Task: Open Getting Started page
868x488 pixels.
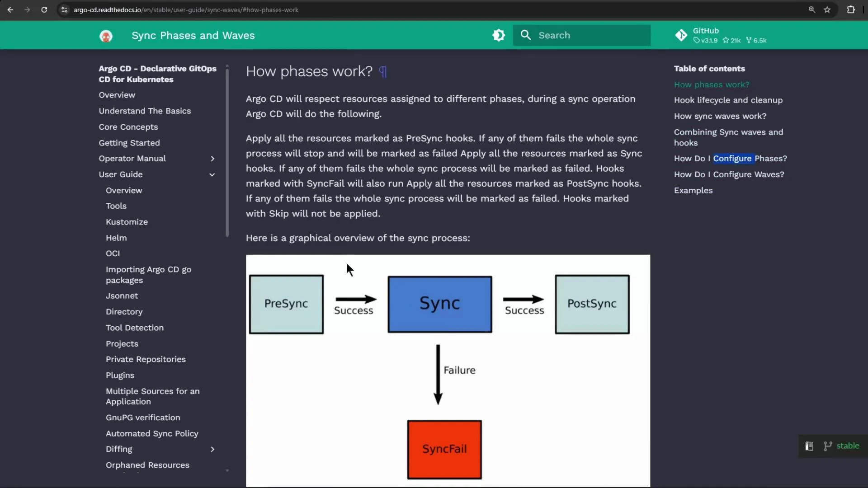Action: (x=129, y=143)
